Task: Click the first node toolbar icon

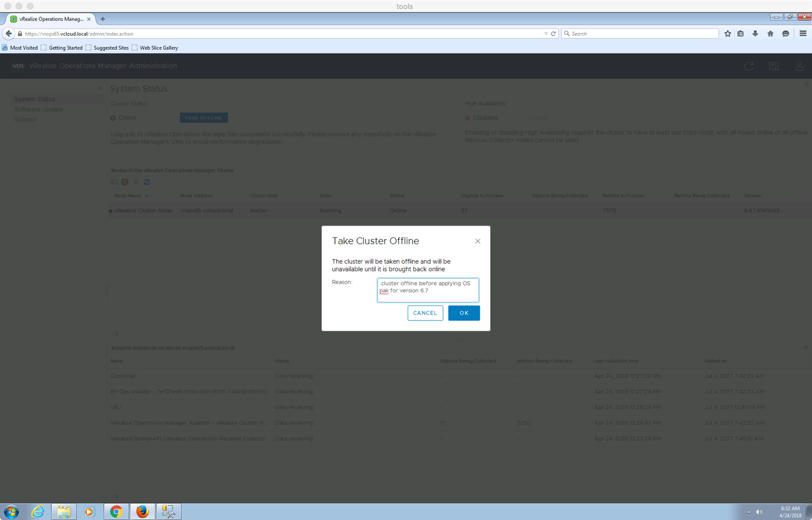Action: click(114, 182)
